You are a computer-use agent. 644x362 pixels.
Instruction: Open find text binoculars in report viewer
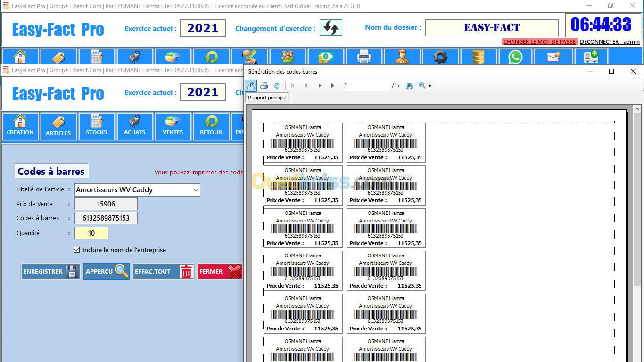point(409,85)
